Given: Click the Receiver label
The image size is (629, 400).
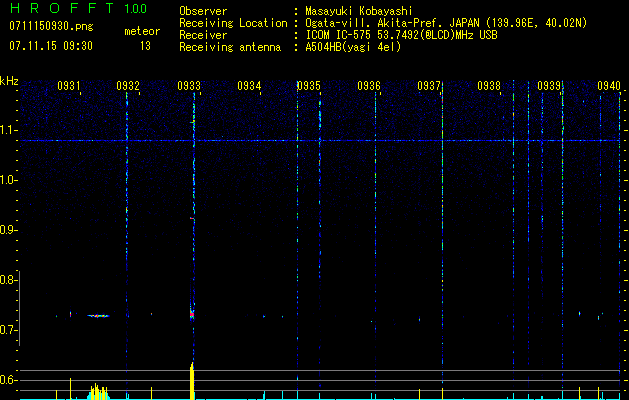Looking at the screenshot, I should coord(203,35).
